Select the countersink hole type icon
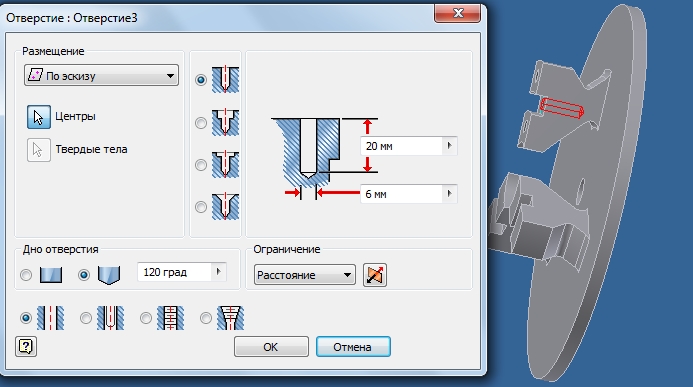 click(x=225, y=206)
